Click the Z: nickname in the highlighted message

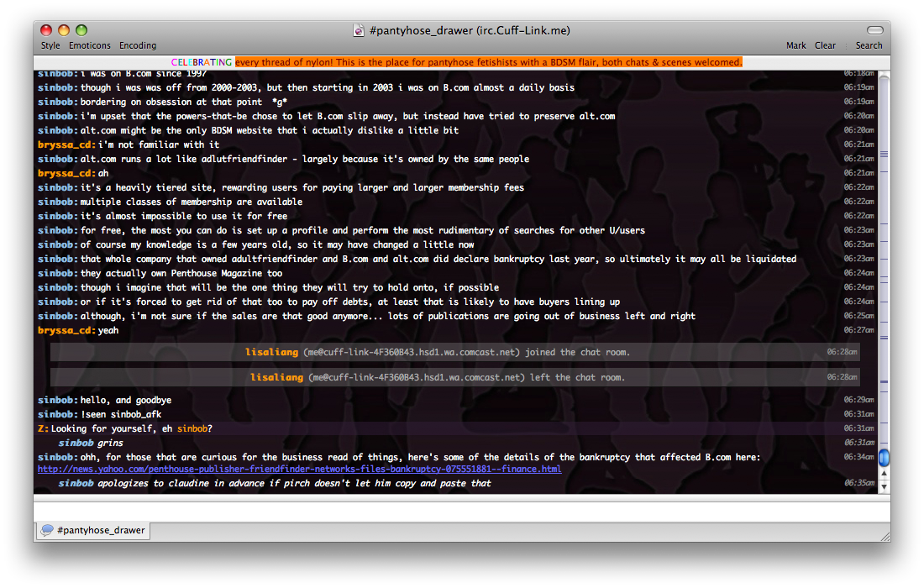[43, 429]
